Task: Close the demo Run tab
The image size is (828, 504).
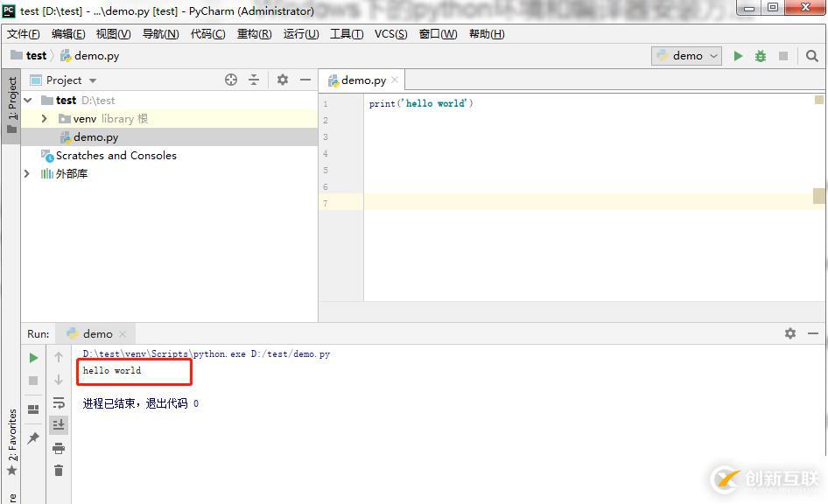Action: [123, 334]
